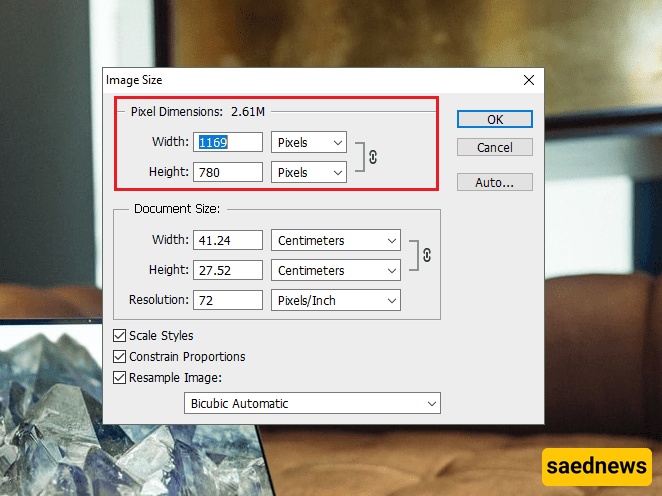This screenshot has height=496, width=662.
Task: Open the document Height Centimeters dropdown
Action: pos(336,271)
